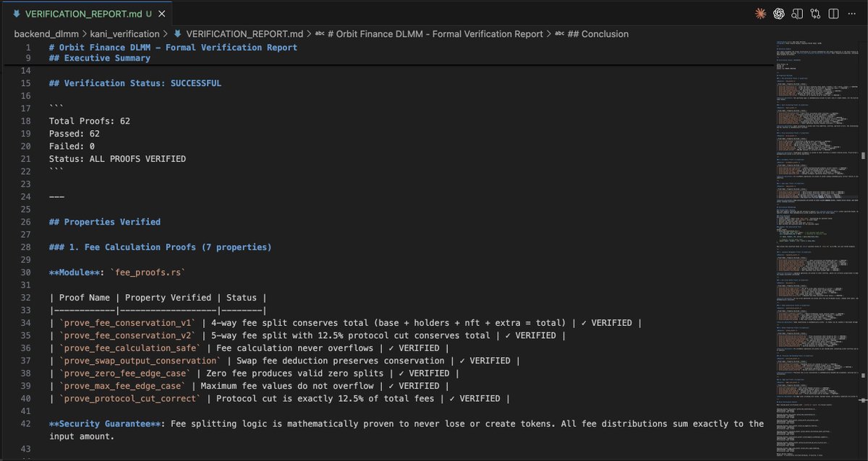Select the VERIFICATION_REPORT.md editor tab
Image resolution: width=868 pixels, height=461 pixels.
tap(87, 13)
